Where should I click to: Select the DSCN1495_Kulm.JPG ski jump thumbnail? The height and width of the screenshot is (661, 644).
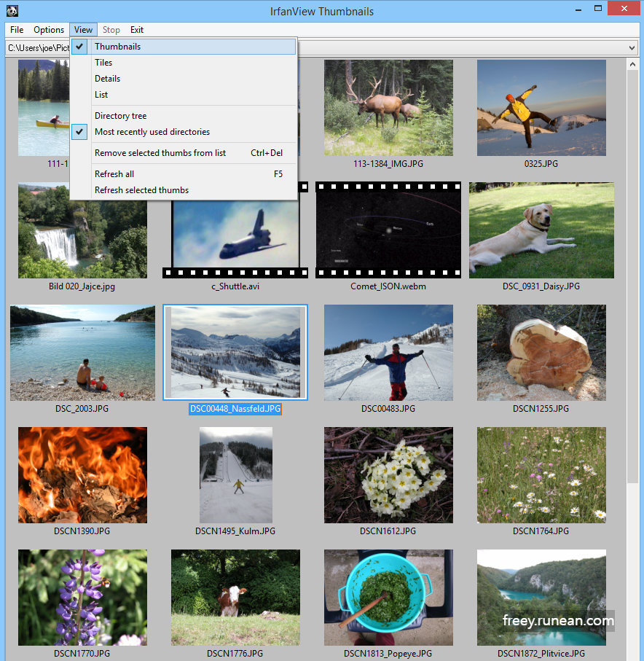click(x=235, y=475)
